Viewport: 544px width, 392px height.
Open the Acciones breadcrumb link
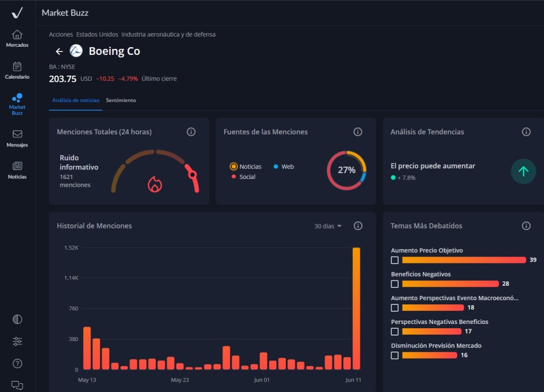(61, 35)
